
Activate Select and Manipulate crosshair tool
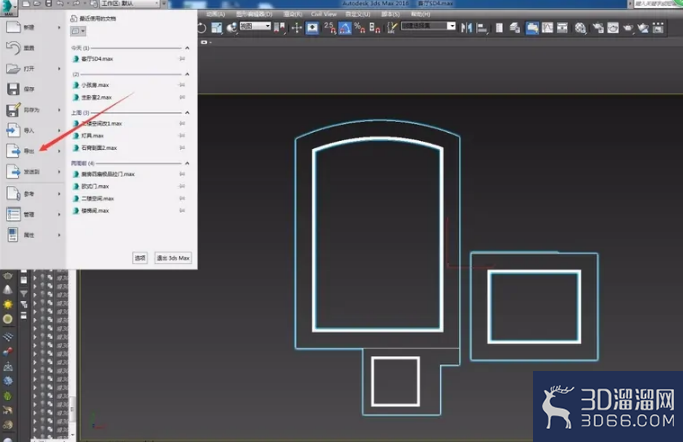pyautogui.click(x=297, y=28)
